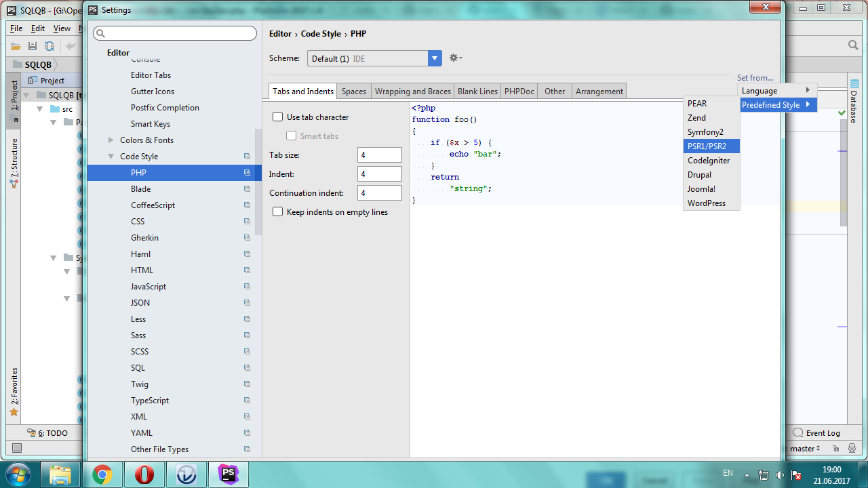
Task: Enable the Use tab character checkbox
Action: pyautogui.click(x=277, y=117)
